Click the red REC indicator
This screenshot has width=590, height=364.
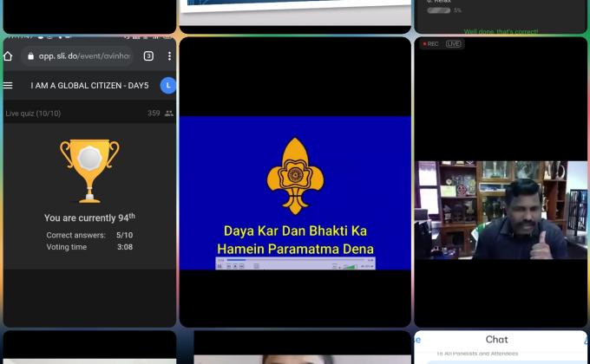coord(431,44)
